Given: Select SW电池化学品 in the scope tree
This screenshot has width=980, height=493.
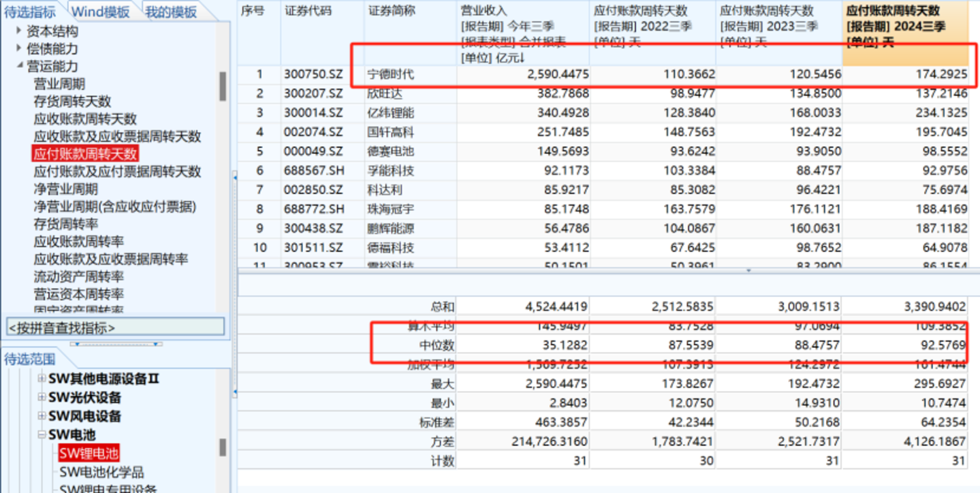Looking at the screenshot, I should 101,472.
